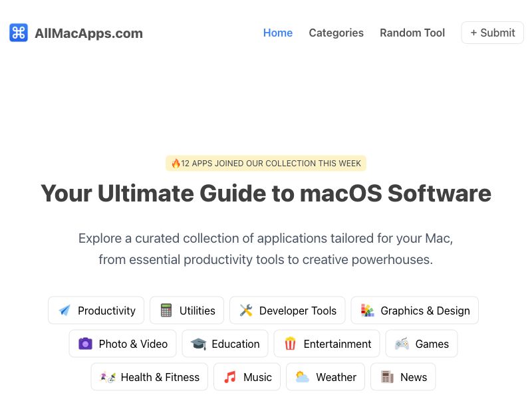Viewport: 532px width, 399px height.
Task: Click the purple camera Photo & Video icon
Action: point(85,343)
